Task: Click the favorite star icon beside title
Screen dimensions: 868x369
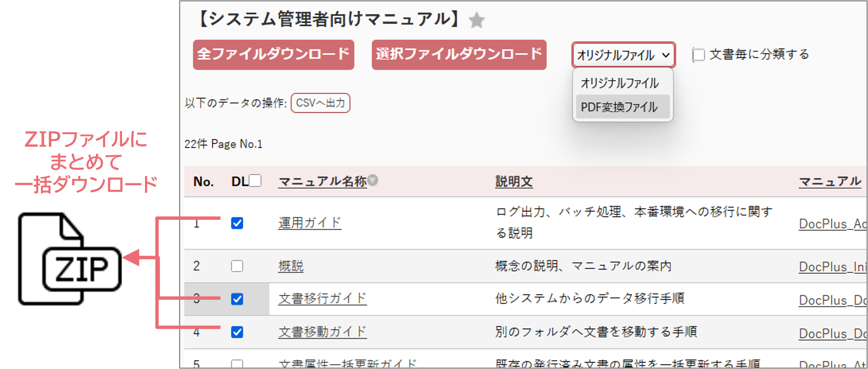Action: (x=477, y=20)
